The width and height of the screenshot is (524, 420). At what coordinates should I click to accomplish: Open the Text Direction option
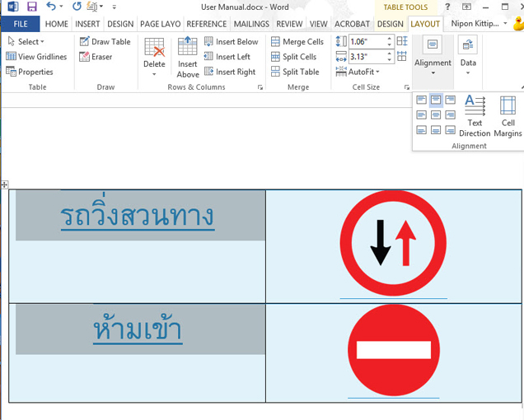475,115
